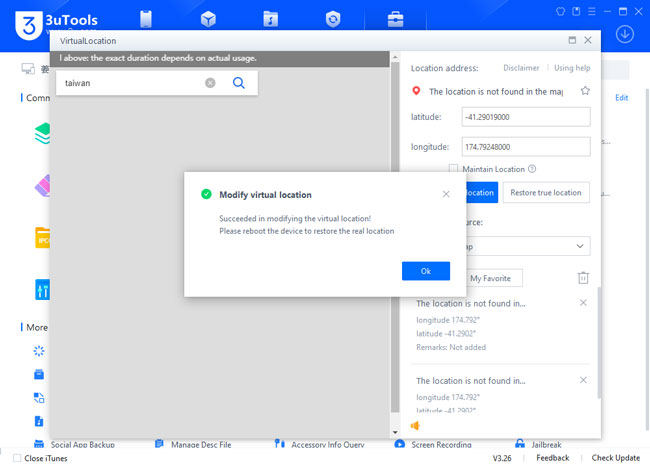Viewport: 650px width, 468px height.
Task: Open the Disclaimer link
Action: click(x=521, y=68)
